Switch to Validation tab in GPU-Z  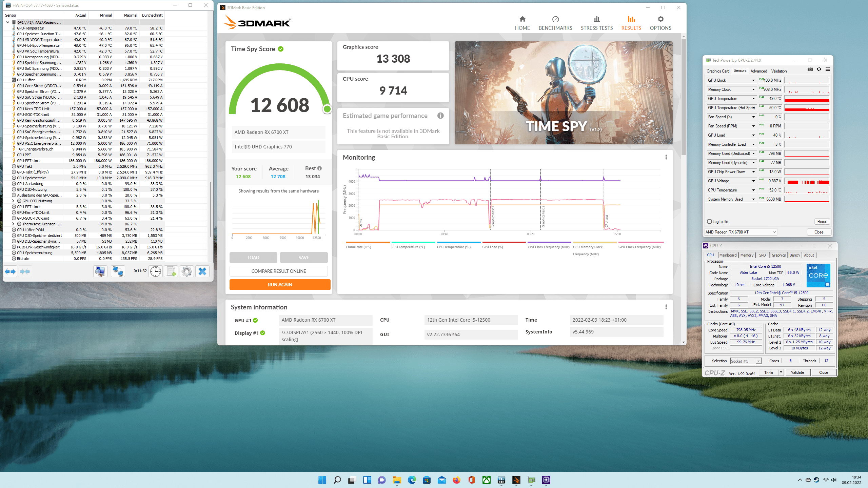779,71
